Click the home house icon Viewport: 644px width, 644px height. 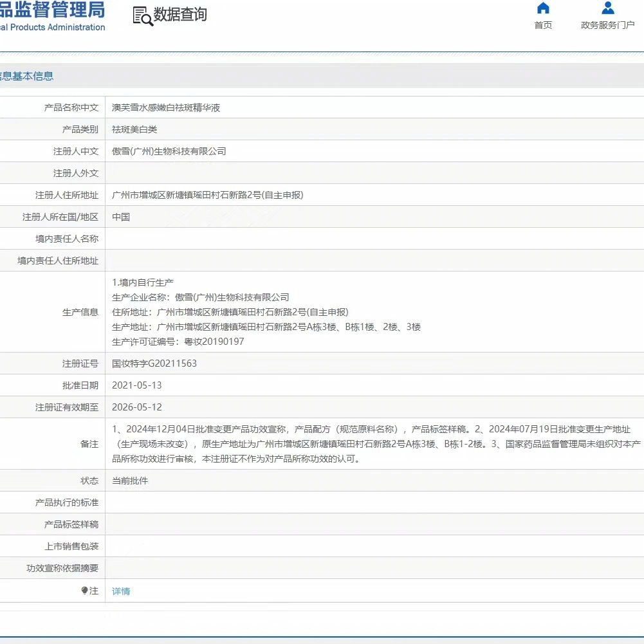(543, 8)
